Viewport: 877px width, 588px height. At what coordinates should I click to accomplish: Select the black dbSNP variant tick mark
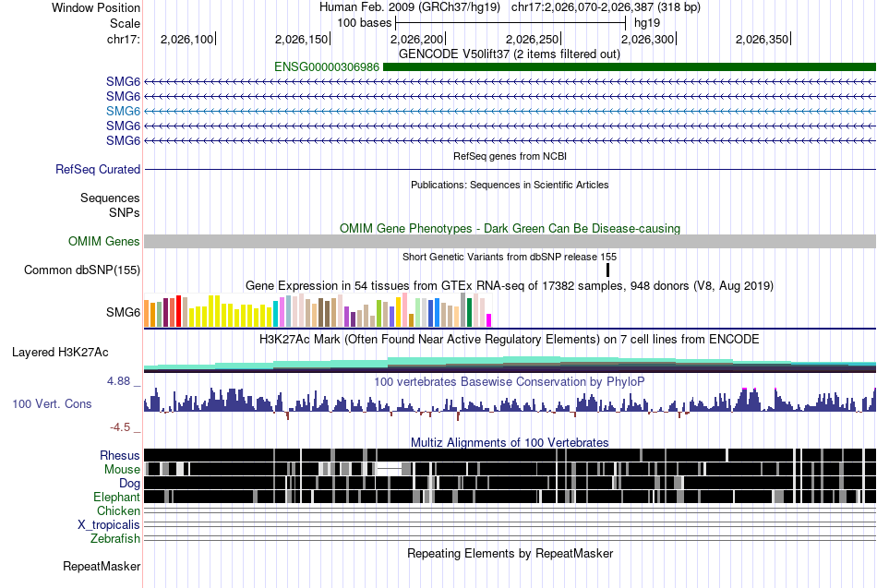point(608,270)
